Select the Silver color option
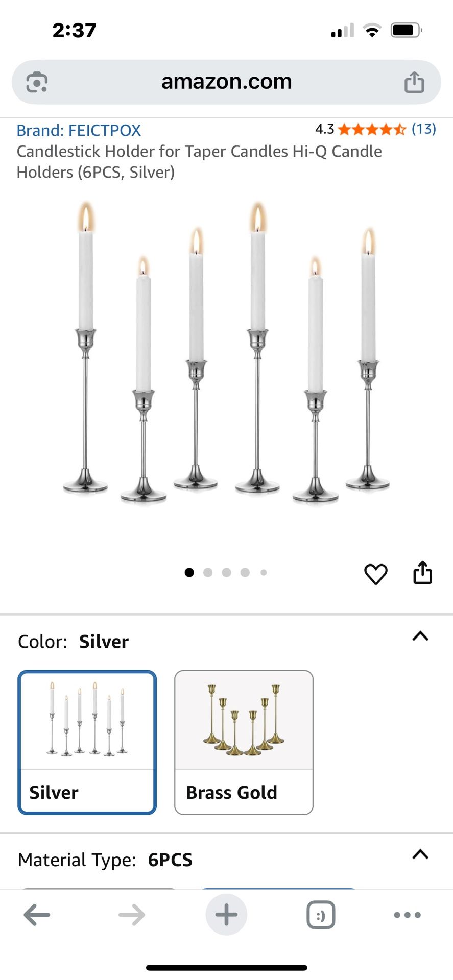The width and height of the screenshot is (453, 980). point(87,742)
